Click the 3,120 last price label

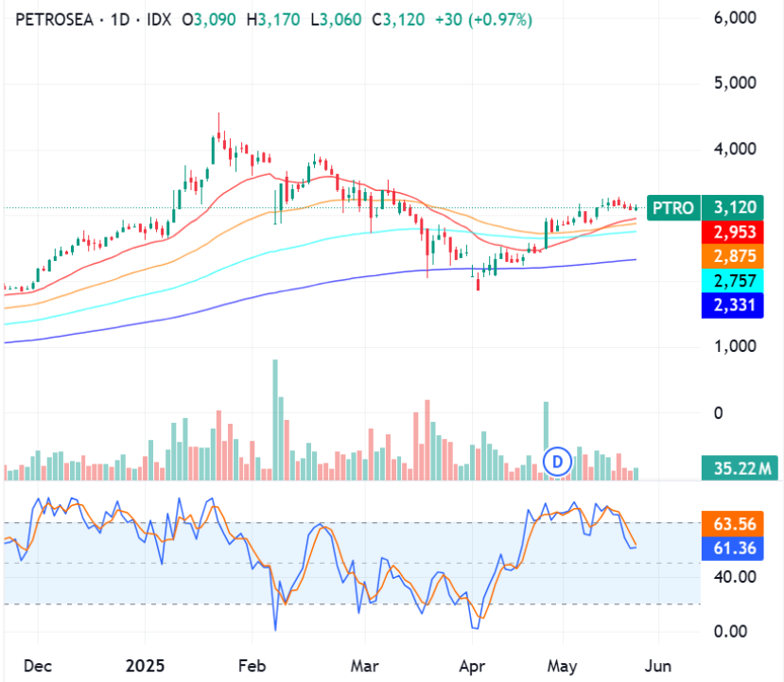[x=733, y=207]
